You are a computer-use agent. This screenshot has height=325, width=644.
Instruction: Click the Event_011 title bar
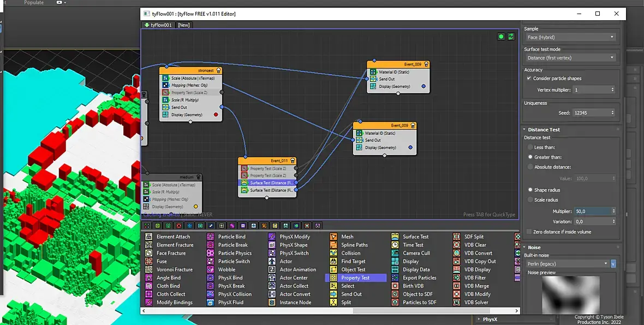coord(267,160)
